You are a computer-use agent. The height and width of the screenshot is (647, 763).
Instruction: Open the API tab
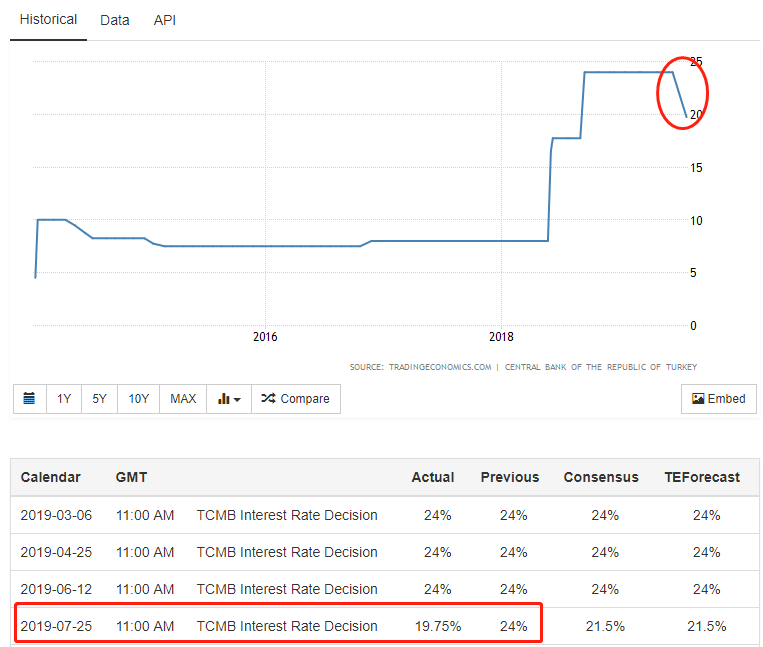coord(165,20)
